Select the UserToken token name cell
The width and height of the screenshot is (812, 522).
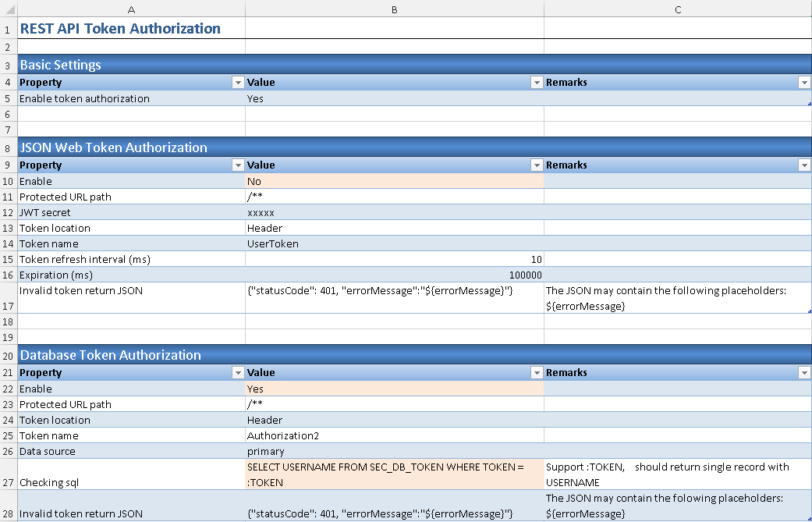[394, 243]
